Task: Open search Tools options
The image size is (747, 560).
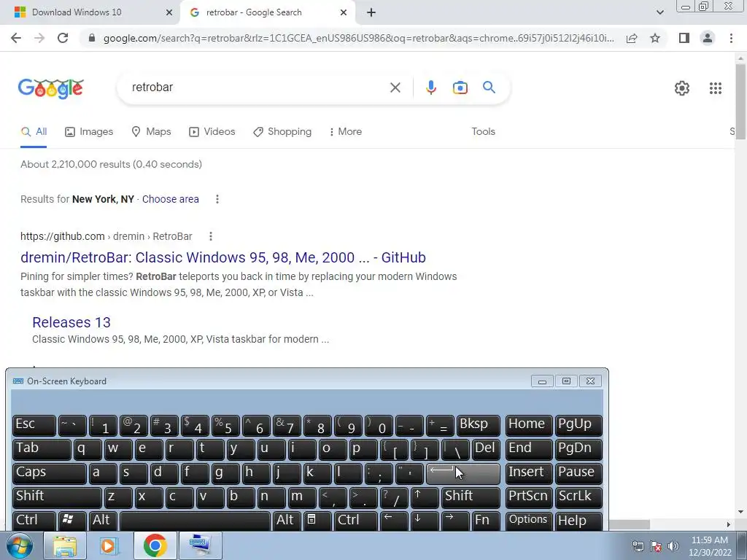Action: [483, 131]
